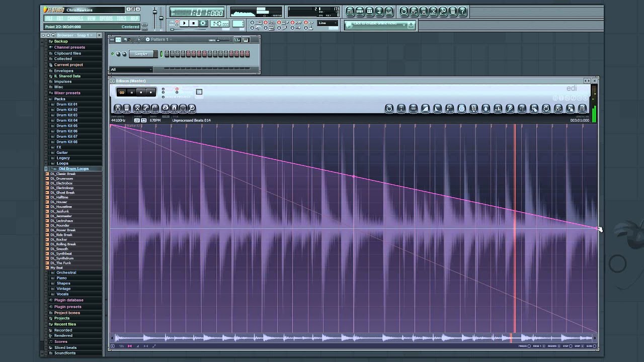
Task: Collapse the Old Drum Loops folder
Action: 73,169
